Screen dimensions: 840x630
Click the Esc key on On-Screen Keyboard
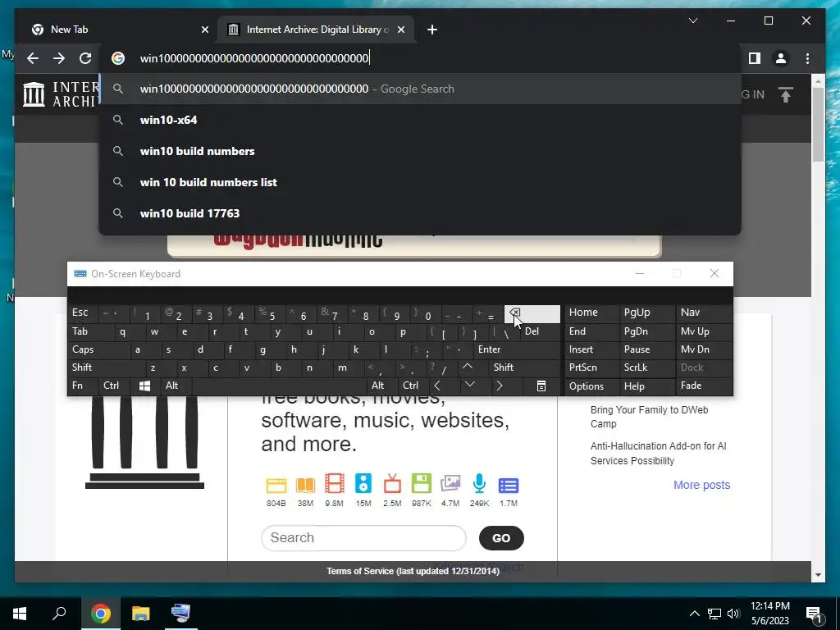point(83,313)
